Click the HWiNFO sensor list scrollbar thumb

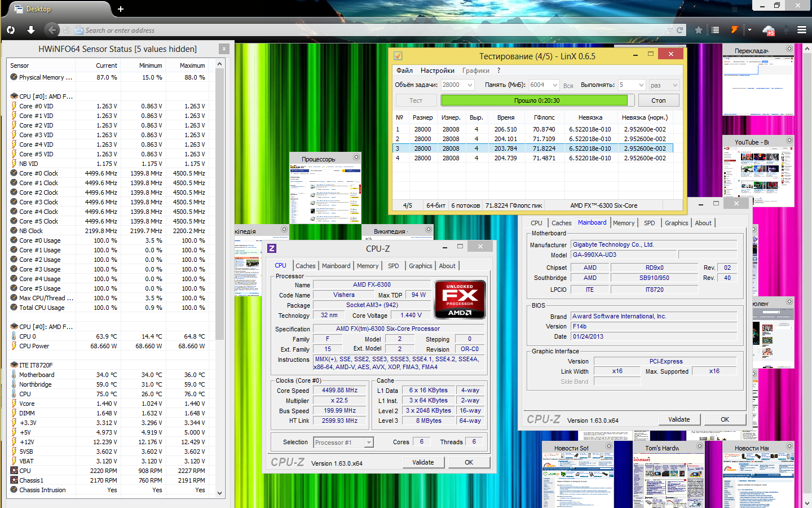pyautogui.click(x=220, y=204)
